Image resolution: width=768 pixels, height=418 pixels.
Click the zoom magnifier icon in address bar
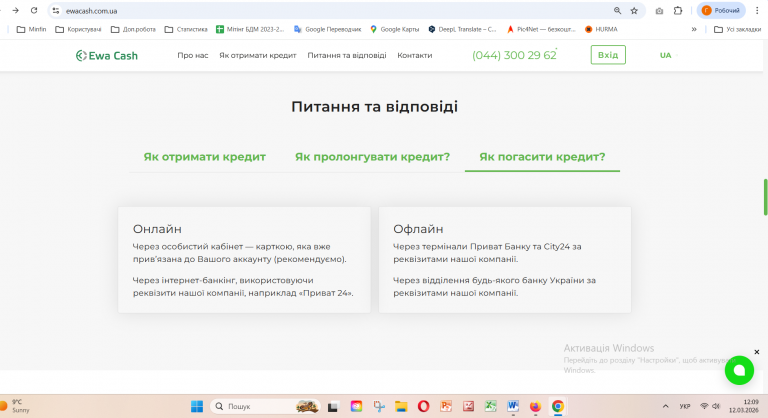pos(617,10)
